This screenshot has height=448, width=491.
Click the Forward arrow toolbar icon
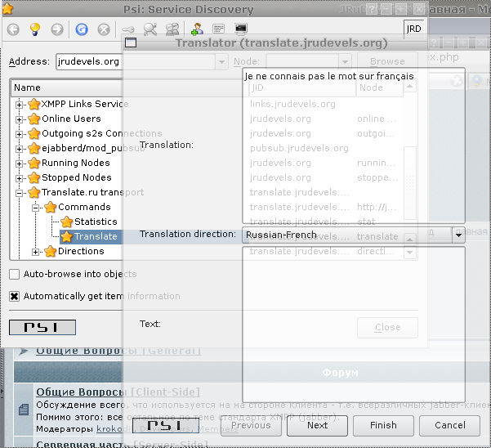click(57, 29)
